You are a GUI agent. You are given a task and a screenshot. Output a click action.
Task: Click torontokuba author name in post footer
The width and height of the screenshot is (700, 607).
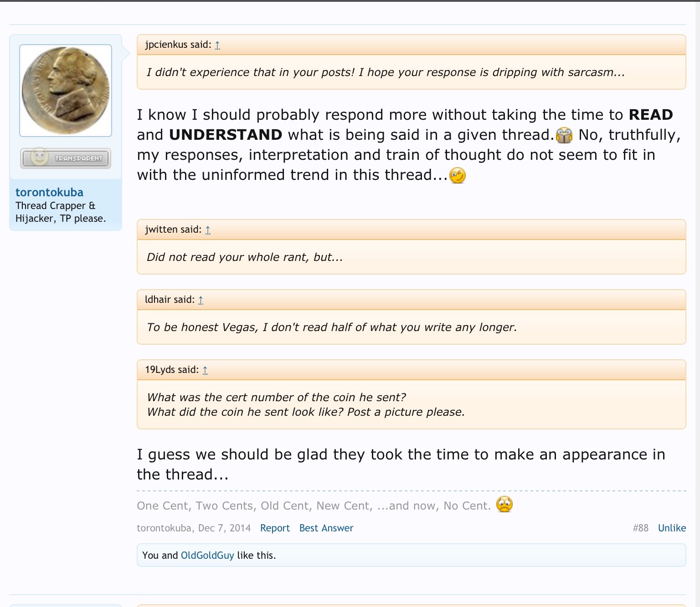point(164,528)
